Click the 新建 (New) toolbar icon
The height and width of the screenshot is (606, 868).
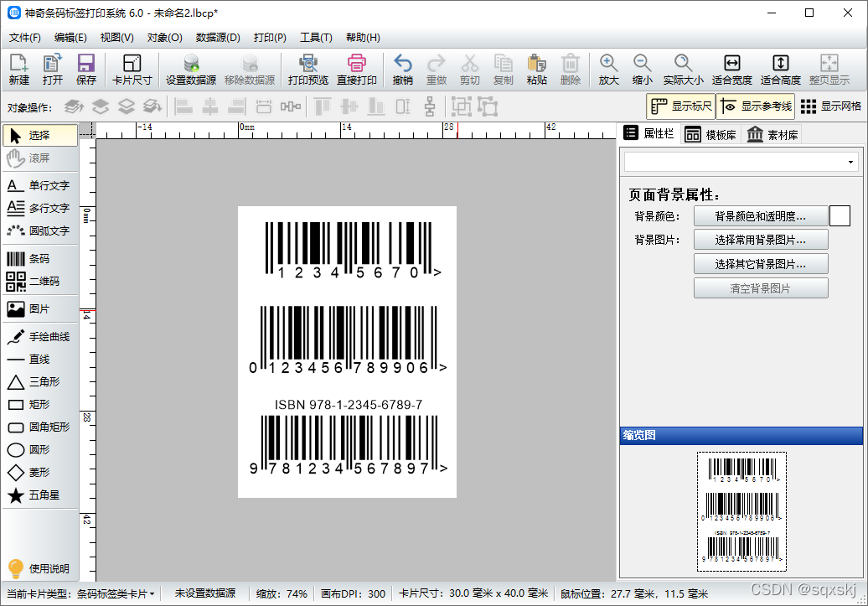pyautogui.click(x=18, y=70)
